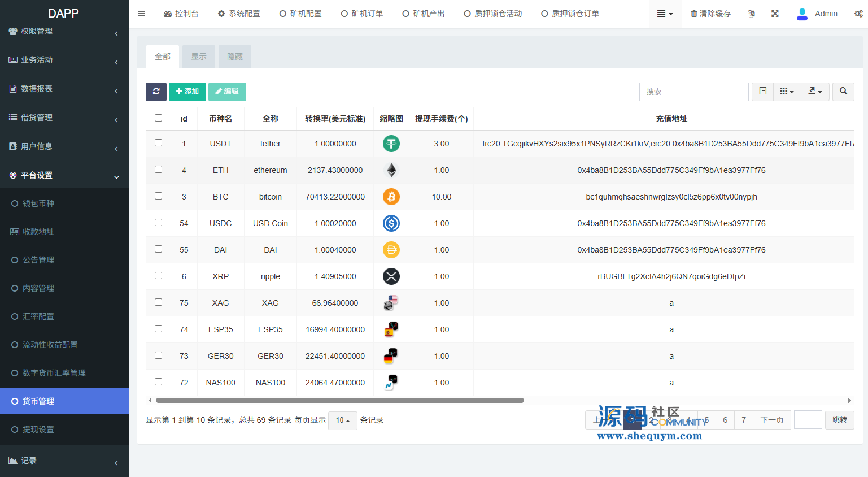
Task: Click the 跳转 page jump button
Action: (x=839, y=420)
